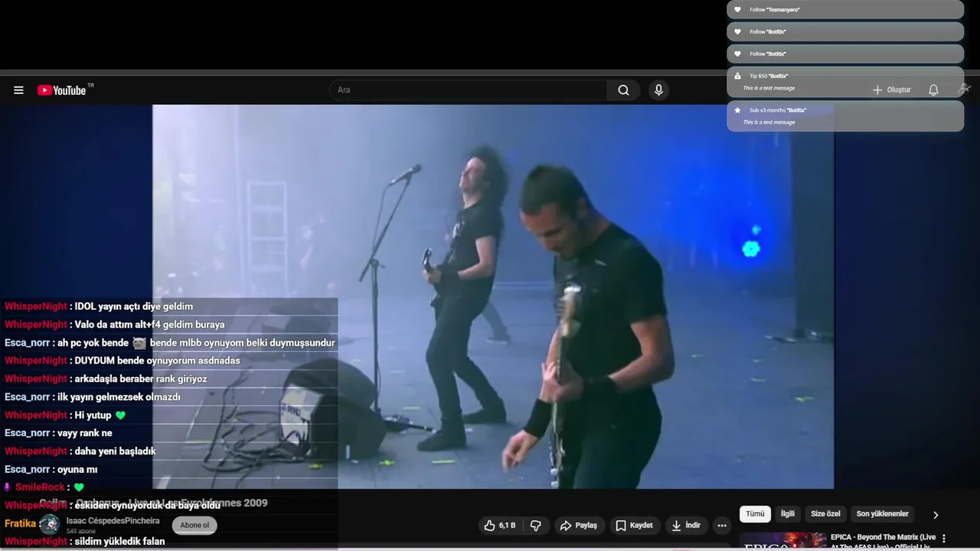Focus the Ara search field
Screen dimensions: 980x551
point(469,90)
